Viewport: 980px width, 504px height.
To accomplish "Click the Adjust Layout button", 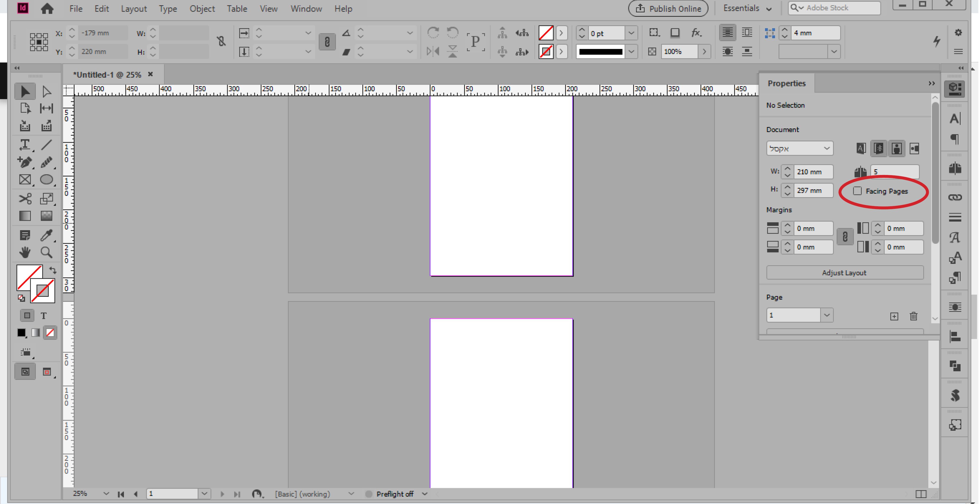I will (x=844, y=273).
